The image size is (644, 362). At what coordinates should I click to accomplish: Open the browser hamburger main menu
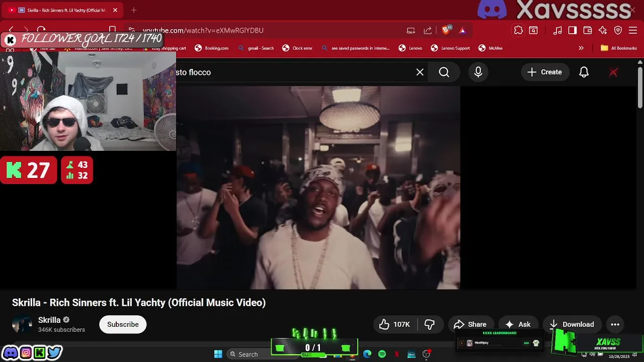tap(633, 30)
